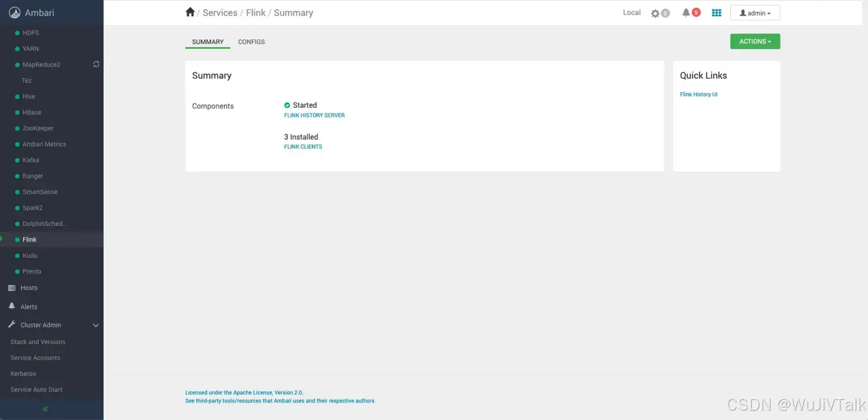Open Alerts page from sidebar
Screen dimensions: 868x420
coord(29,307)
